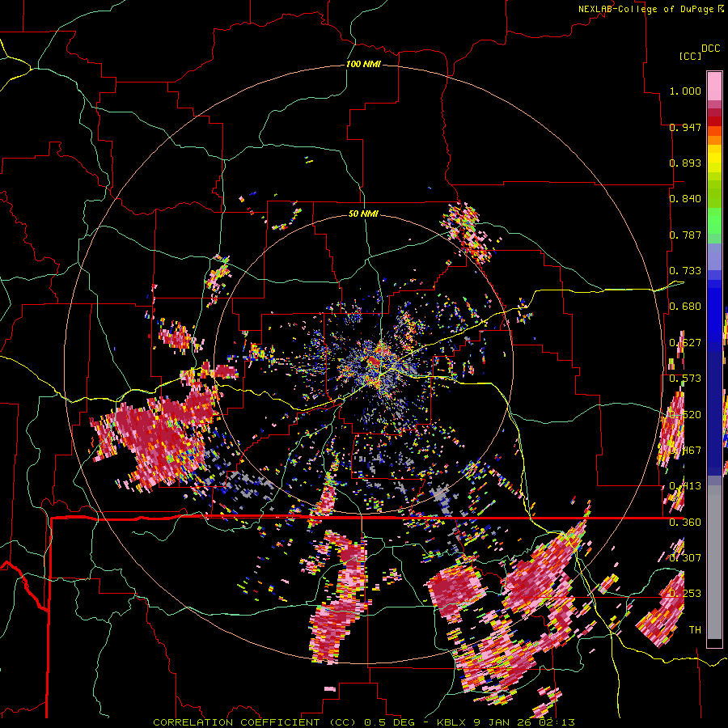Click the TH threshold label on the scale
This screenshot has width=728, height=728.
[x=695, y=630]
